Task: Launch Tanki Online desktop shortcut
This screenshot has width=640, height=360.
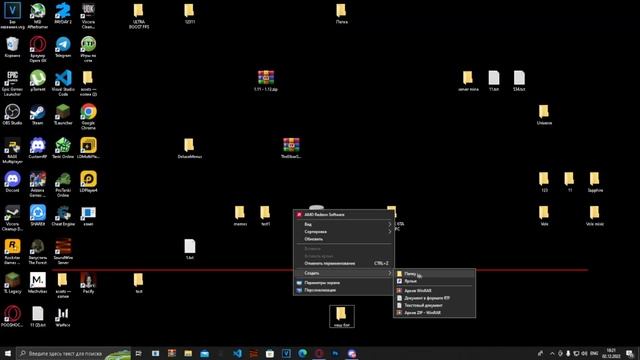Action: coord(63,148)
